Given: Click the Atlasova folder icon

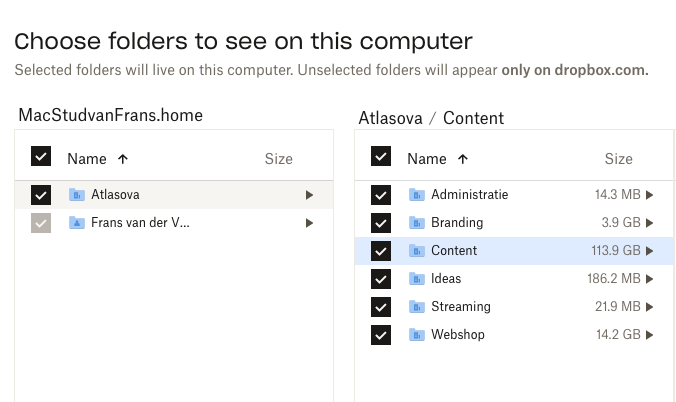Looking at the screenshot, I should tap(77, 195).
